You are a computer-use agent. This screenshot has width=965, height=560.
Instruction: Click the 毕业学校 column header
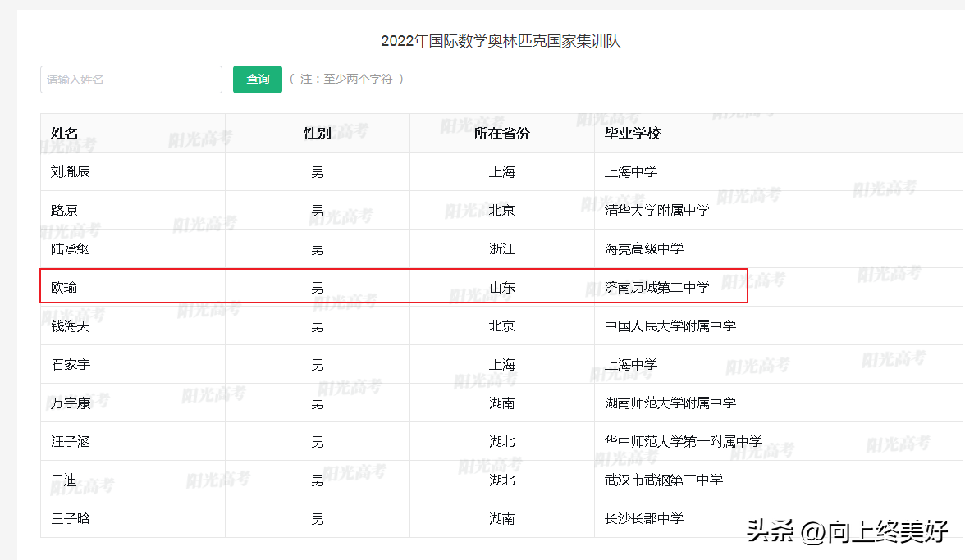633,133
